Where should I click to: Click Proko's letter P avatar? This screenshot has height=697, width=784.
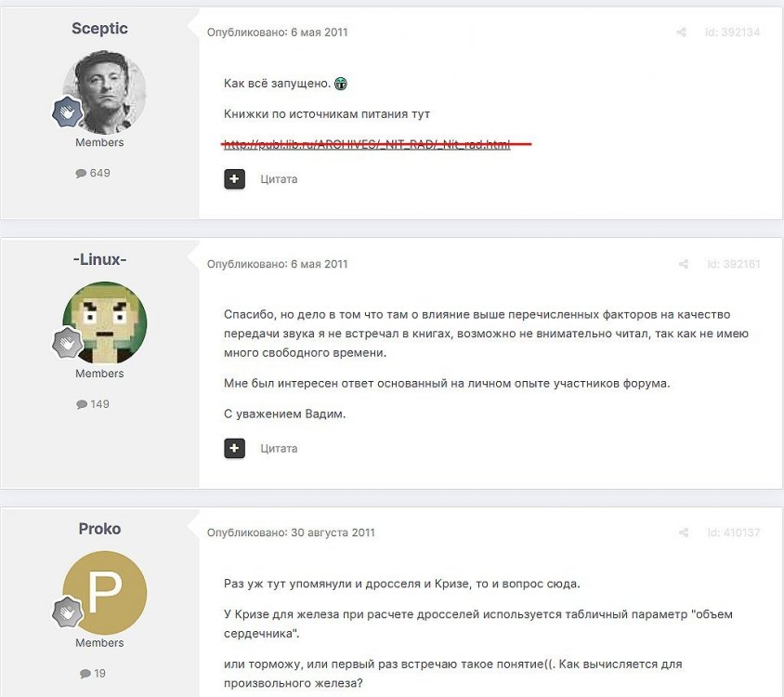coord(104,592)
